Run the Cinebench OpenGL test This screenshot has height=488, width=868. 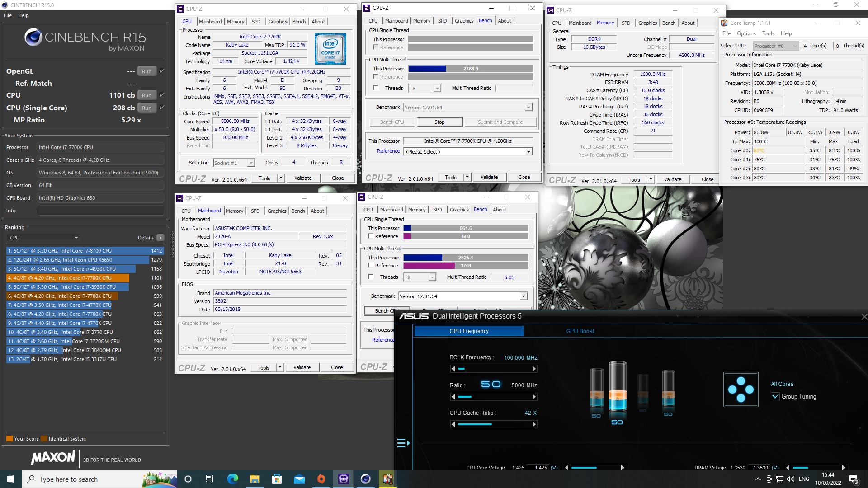point(146,71)
